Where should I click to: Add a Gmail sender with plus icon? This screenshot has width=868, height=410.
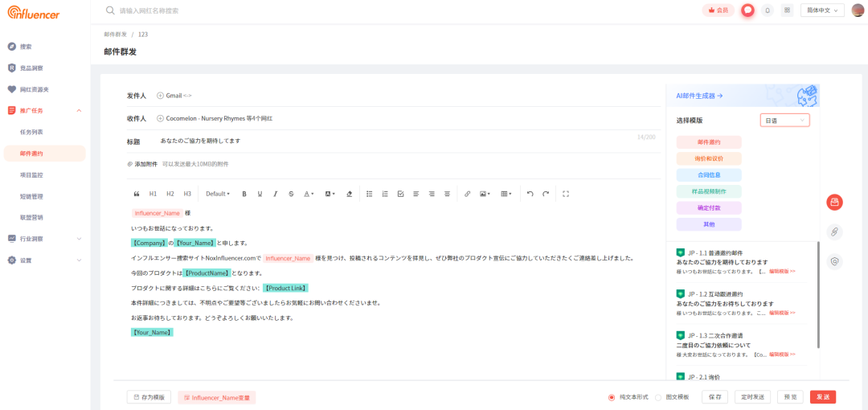(161, 96)
